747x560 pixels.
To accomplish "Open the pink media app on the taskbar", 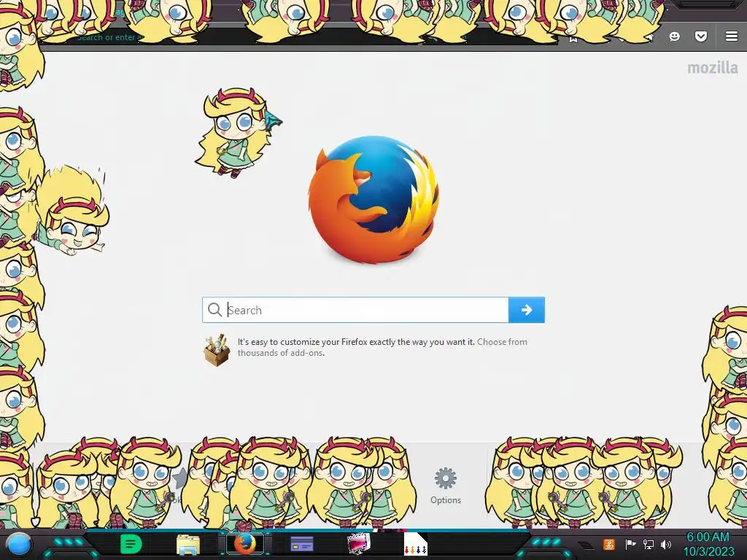I will (x=358, y=544).
